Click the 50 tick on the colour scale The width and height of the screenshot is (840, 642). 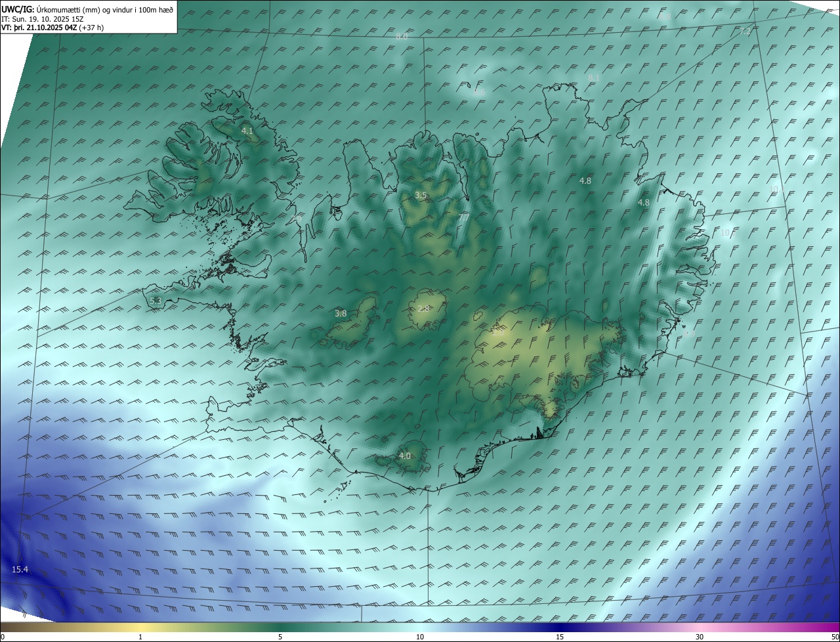[x=835, y=637]
